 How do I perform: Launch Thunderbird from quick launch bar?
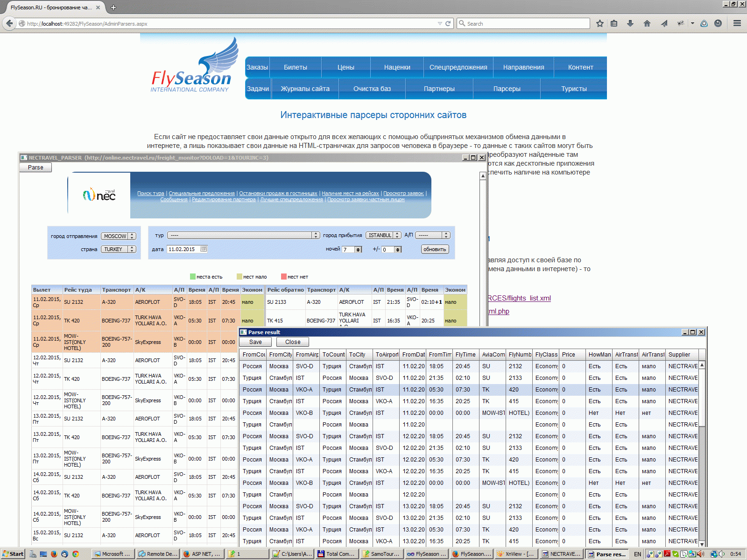coord(64,554)
